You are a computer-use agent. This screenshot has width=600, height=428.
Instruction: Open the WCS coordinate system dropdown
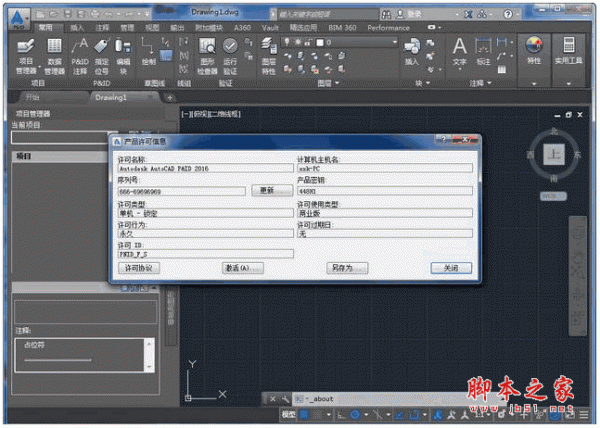[553, 196]
